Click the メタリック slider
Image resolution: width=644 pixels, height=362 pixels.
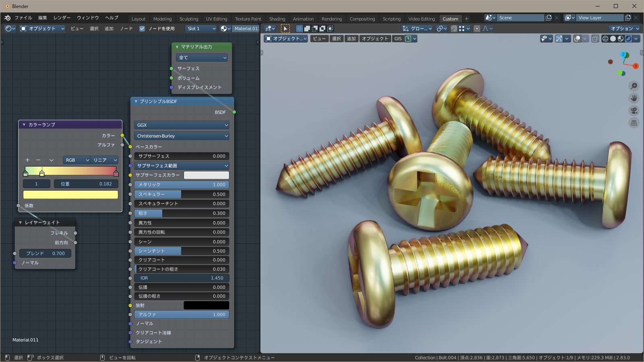click(x=182, y=185)
